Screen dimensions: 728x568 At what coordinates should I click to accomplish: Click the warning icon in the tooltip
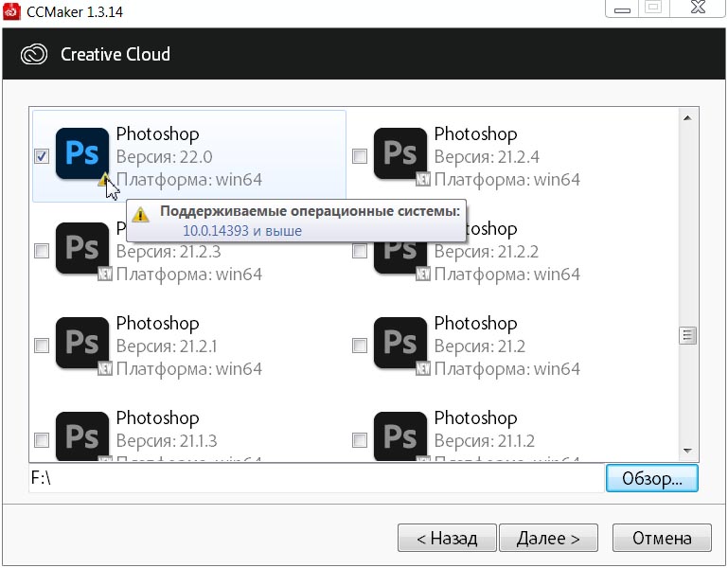(x=140, y=215)
